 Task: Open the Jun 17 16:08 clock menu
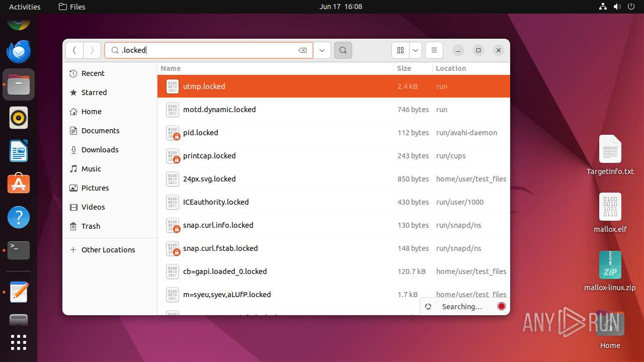pos(341,7)
